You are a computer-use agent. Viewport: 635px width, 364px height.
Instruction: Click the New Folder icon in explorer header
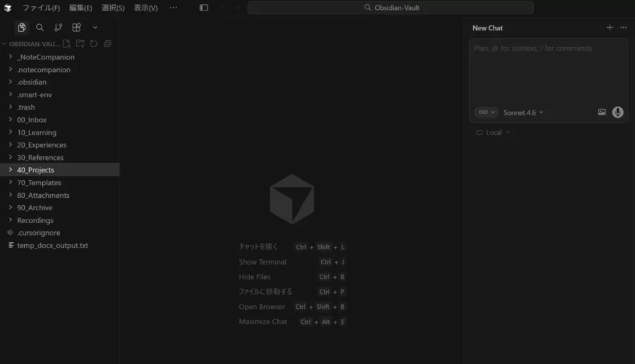coord(80,44)
